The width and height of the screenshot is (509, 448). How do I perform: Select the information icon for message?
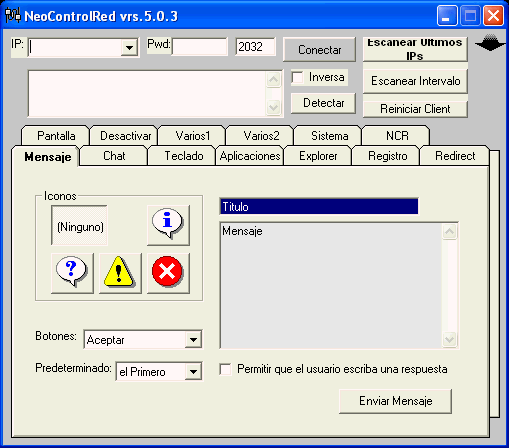click(168, 225)
